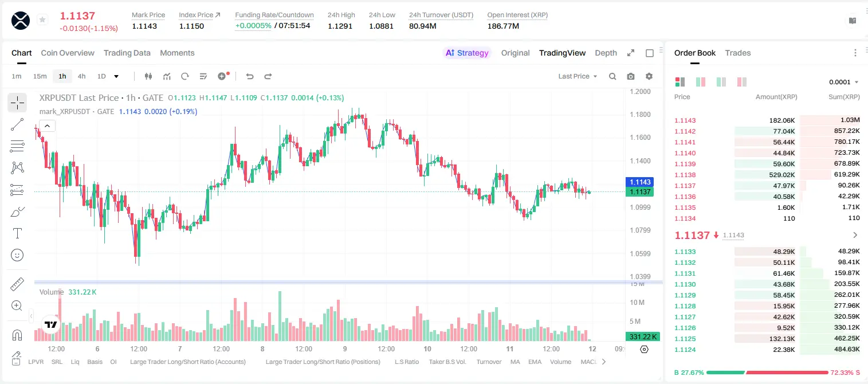868x384 pixels.
Task: Click the 1.1138 ask price row
Action: [767, 175]
